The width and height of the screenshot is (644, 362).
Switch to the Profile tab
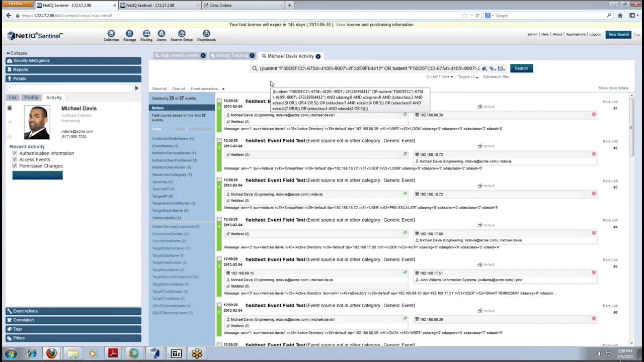(31, 98)
